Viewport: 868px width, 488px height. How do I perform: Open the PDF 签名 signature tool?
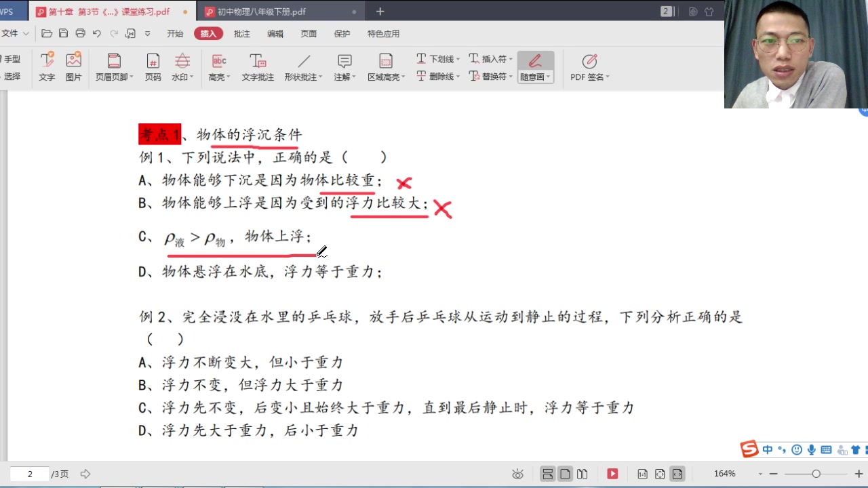point(587,67)
